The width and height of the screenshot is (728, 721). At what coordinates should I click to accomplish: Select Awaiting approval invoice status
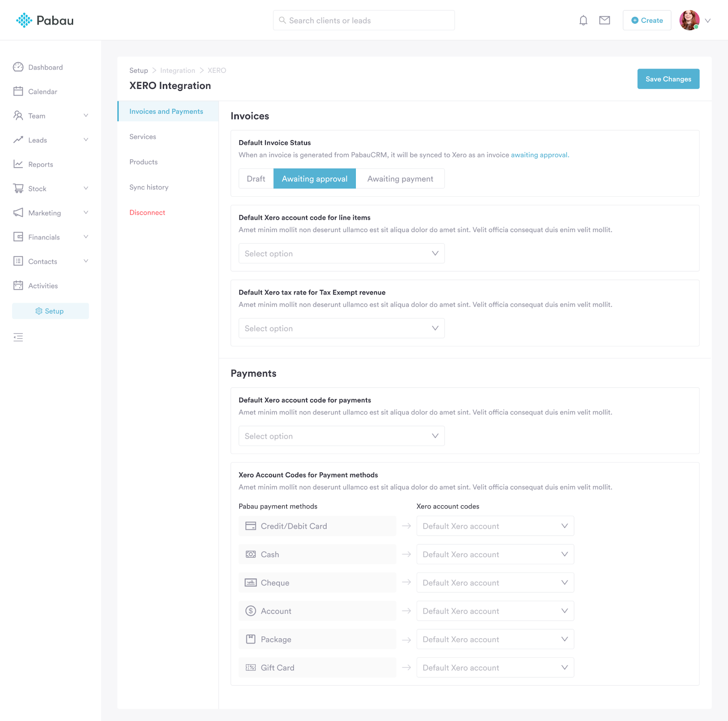point(314,178)
